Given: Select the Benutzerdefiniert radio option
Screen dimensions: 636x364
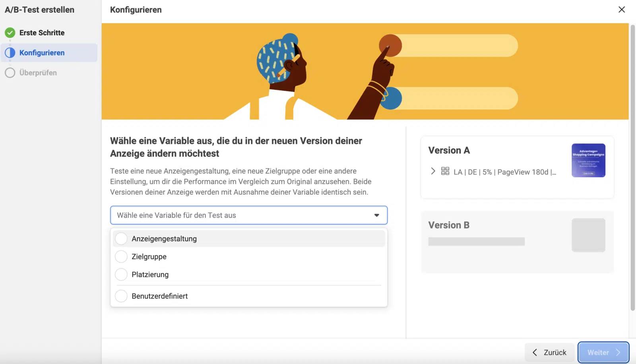Looking at the screenshot, I should pos(121,296).
